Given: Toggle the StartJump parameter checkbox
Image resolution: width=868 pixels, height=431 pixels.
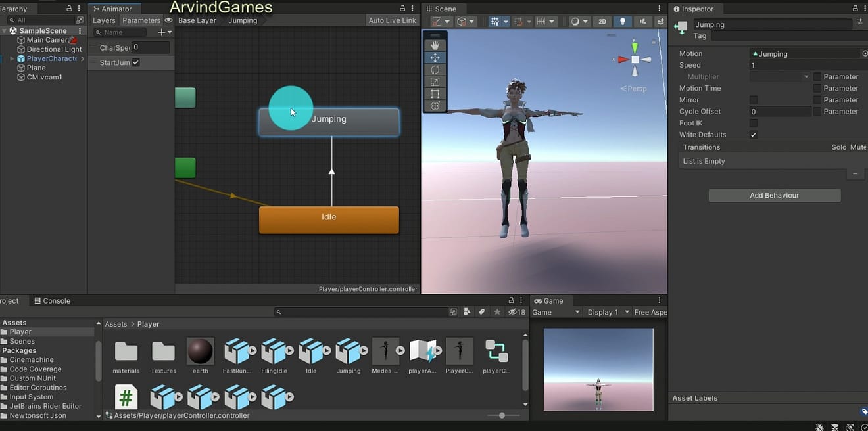Looking at the screenshot, I should (135, 62).
